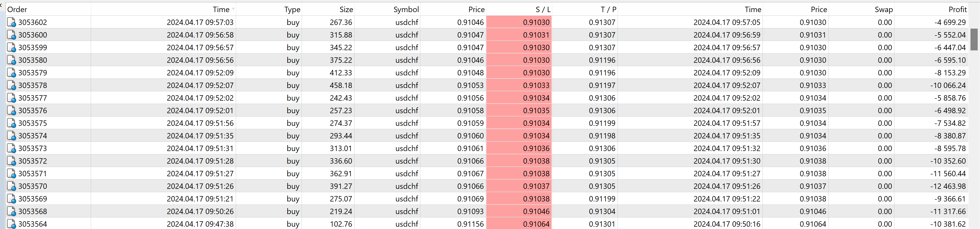The width and height of the screenshot is (980, 229).
Task: Click the order icon for 3053564
Action: pos(12,224)
